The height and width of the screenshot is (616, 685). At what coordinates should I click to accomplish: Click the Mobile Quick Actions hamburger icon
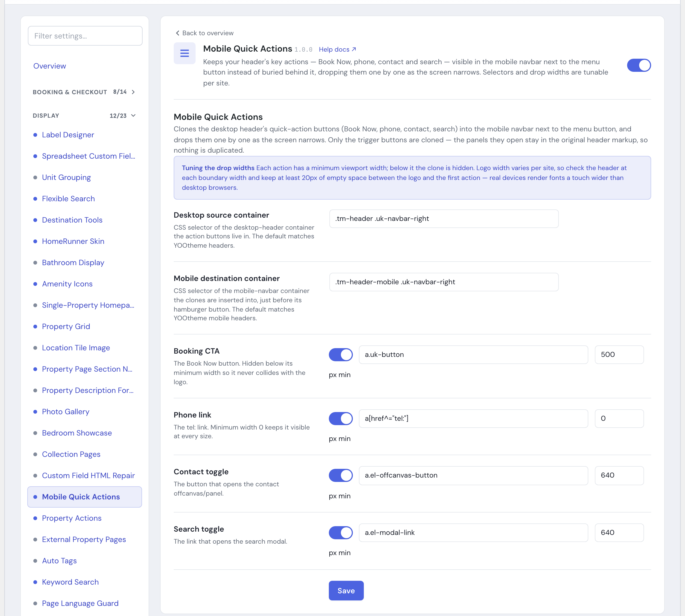pos(185,53)
